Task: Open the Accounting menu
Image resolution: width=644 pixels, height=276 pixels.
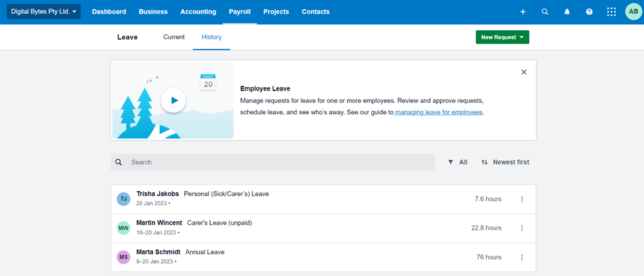Action: click(198, 12)
